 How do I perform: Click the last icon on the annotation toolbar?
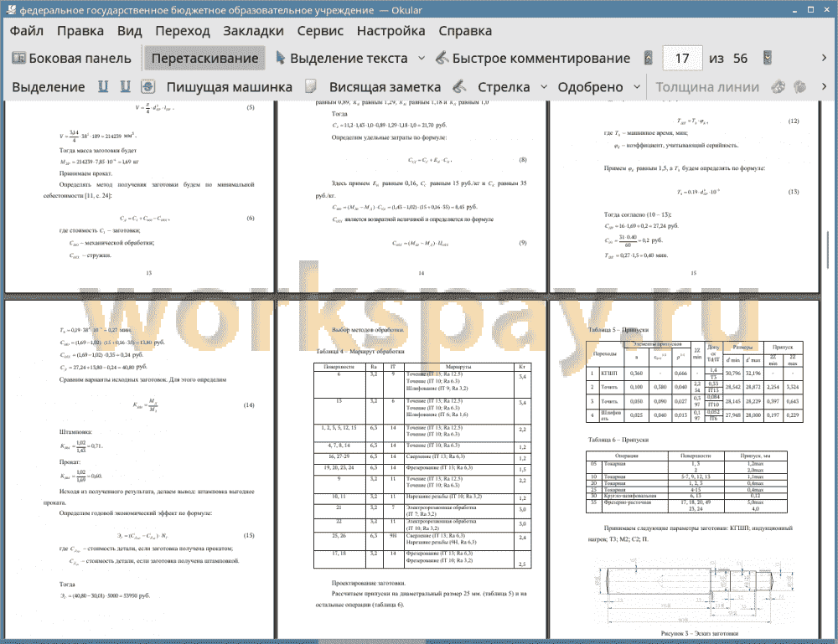click(x=800, y=87)
